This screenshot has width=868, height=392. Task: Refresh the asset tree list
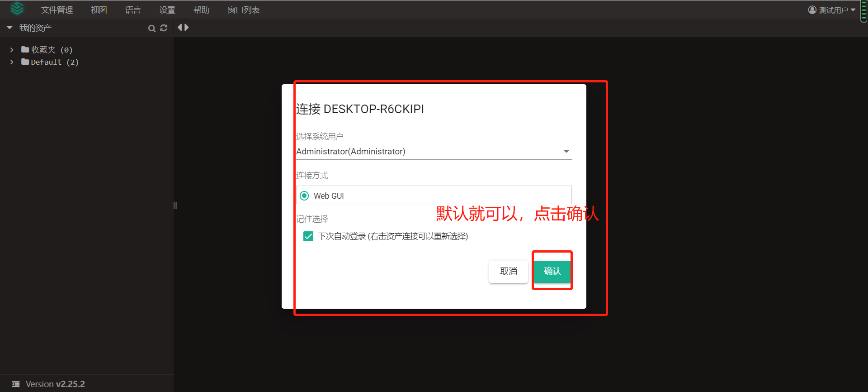[x=164, y=28]
